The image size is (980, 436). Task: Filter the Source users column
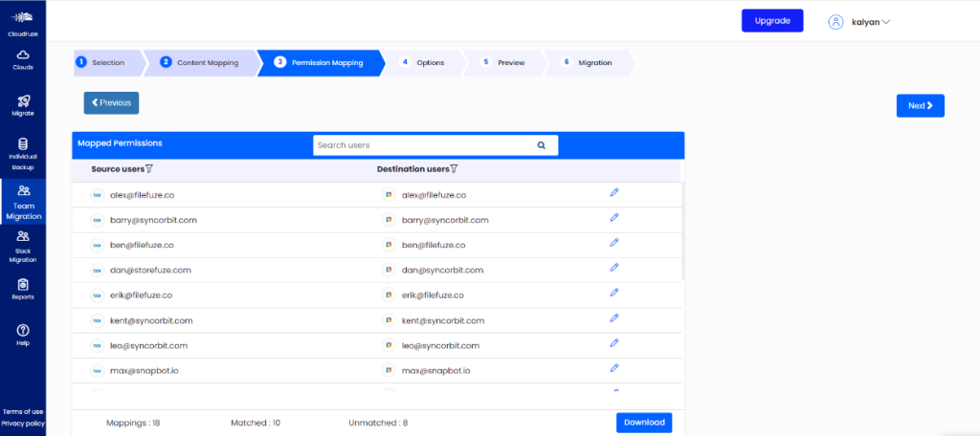(x=148, y=169)
